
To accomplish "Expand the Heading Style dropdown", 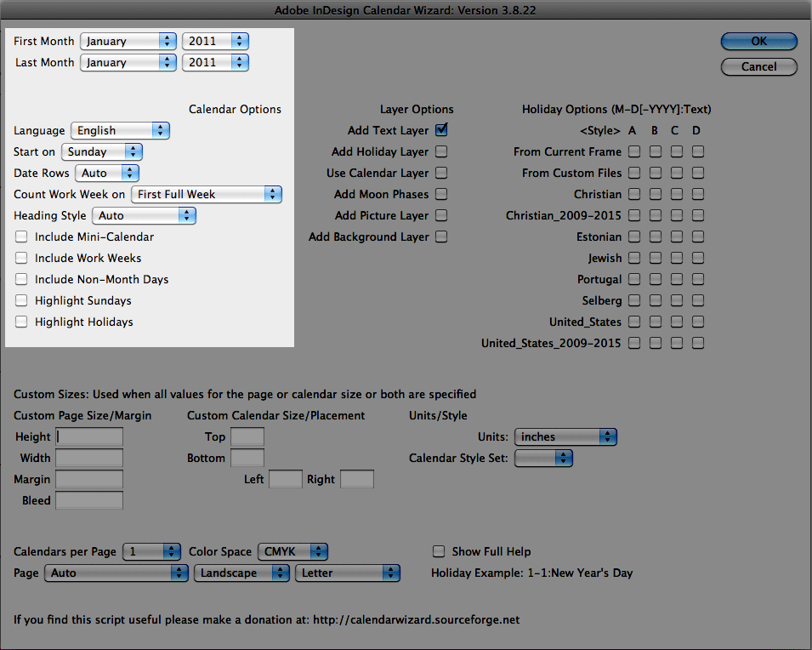I will (x=144, y=215).
